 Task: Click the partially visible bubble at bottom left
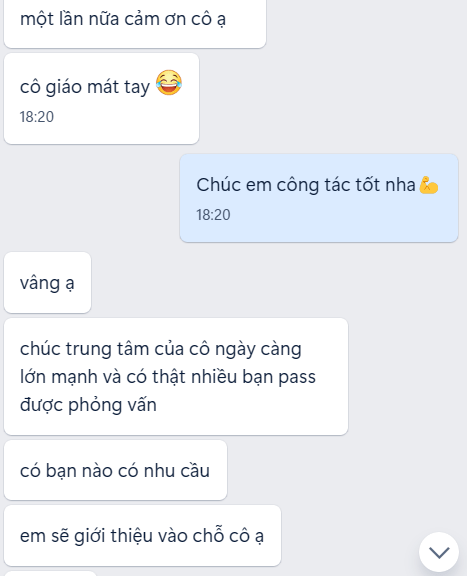tap(50, 573)
